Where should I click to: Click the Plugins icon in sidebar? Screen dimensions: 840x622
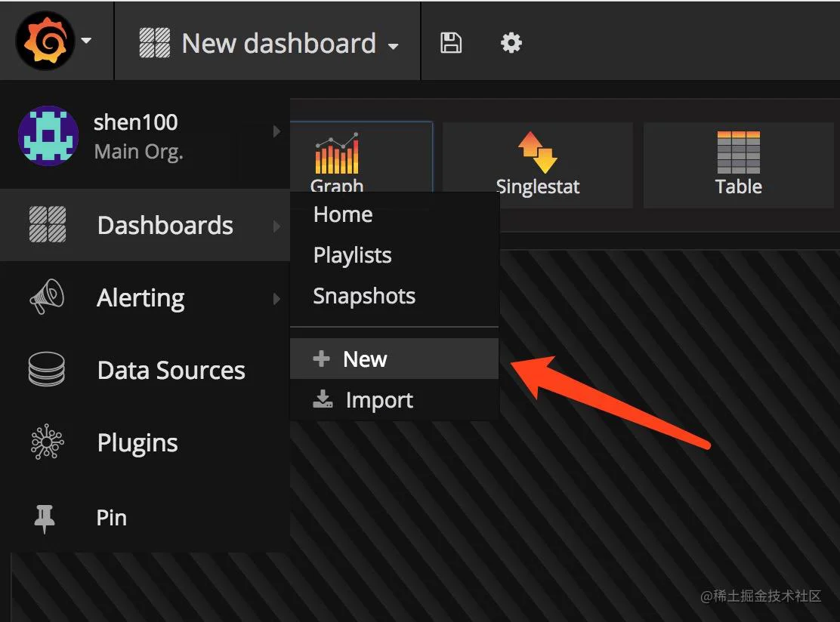47,442
